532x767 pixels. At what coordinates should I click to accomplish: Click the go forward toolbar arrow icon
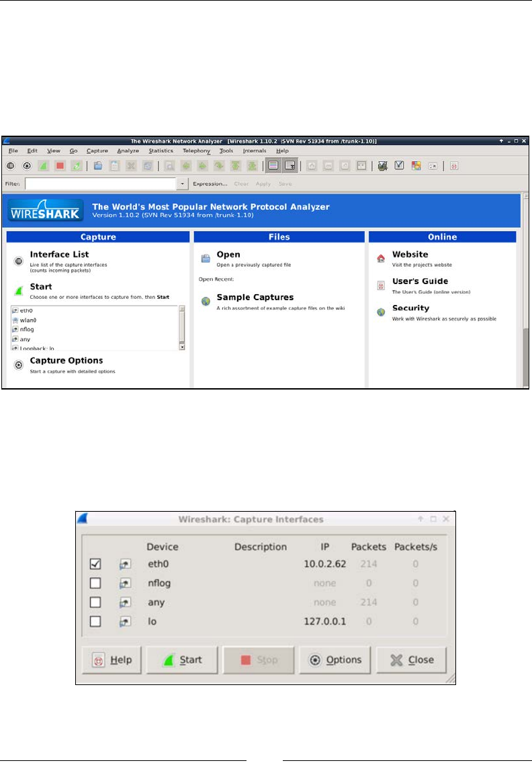click(202, 166)
